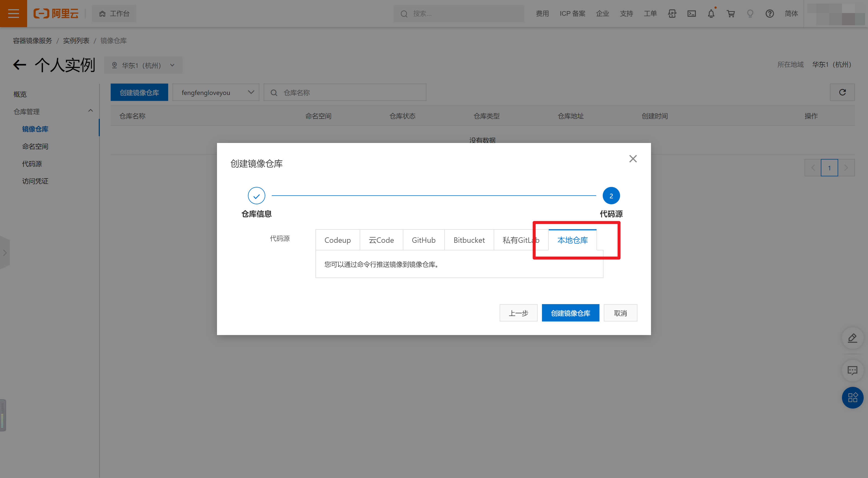Open the hamburger main menu
The height and width of the screenshot is (478, 868).
14,14
